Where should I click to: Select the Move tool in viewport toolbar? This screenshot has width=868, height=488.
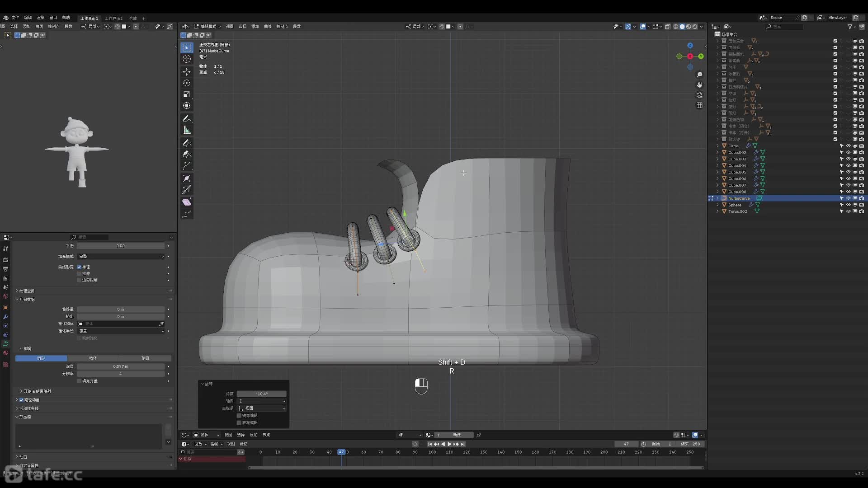187,72
